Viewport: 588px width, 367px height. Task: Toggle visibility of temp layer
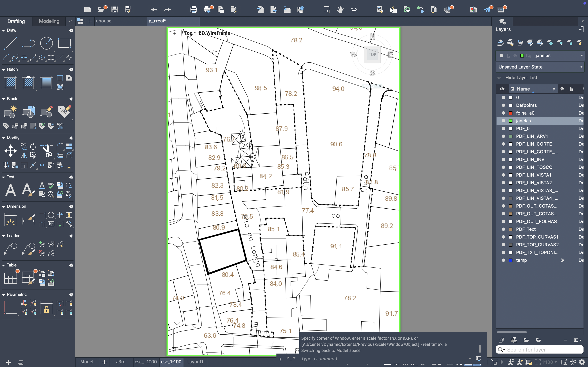point(503,260)
